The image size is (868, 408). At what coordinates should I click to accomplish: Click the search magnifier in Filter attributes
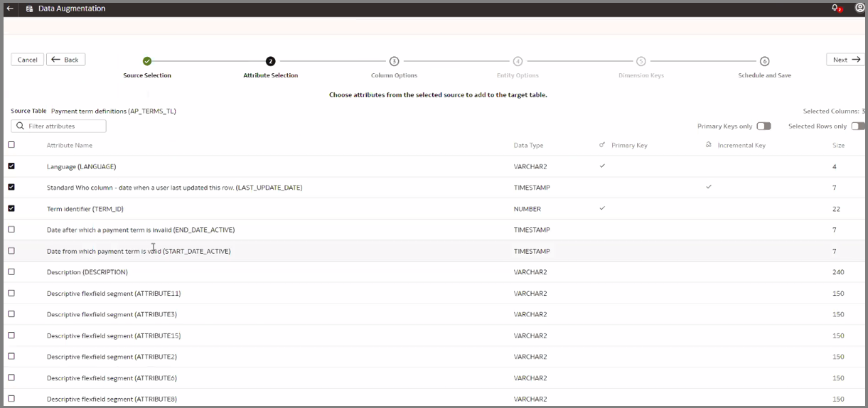20,126
